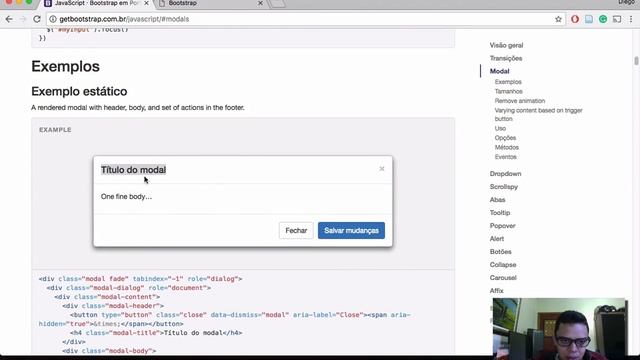Open Dropdown section in sidebar
Screen dimensions: 640x360
click(505, 174)
